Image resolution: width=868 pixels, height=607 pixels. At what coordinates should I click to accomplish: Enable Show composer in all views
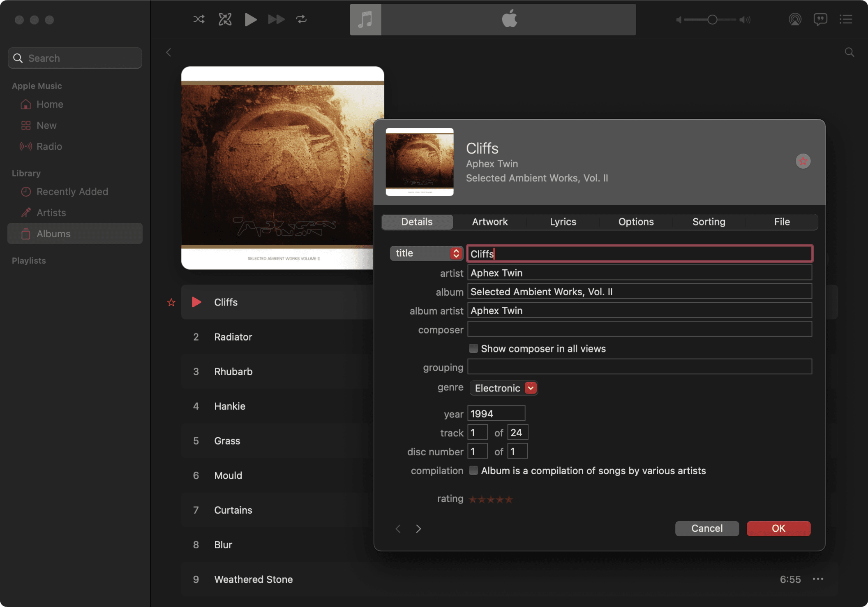click(473, 348)
